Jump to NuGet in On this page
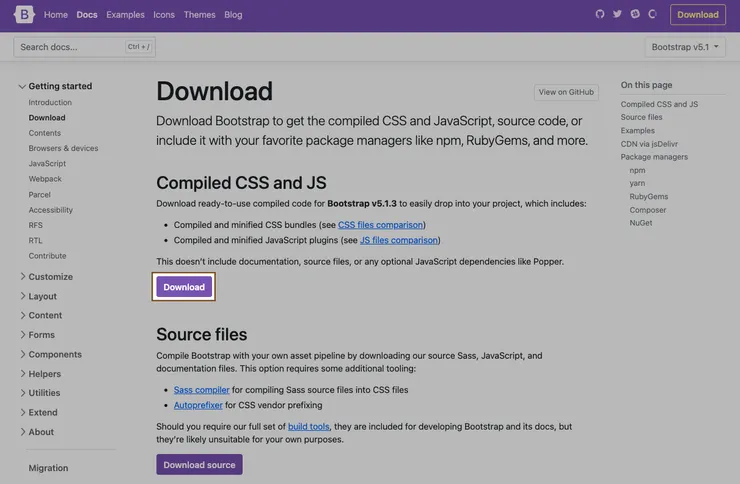The height and width of the screenshot is (484, 740). point(640,223)
